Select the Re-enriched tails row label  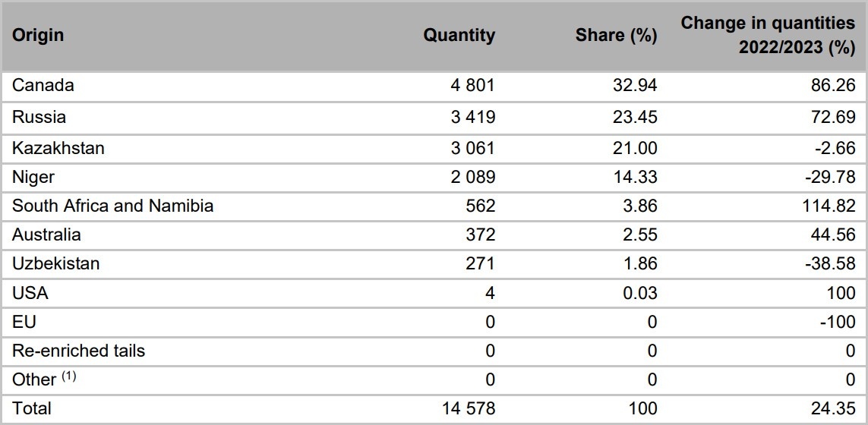coord(79,351)
